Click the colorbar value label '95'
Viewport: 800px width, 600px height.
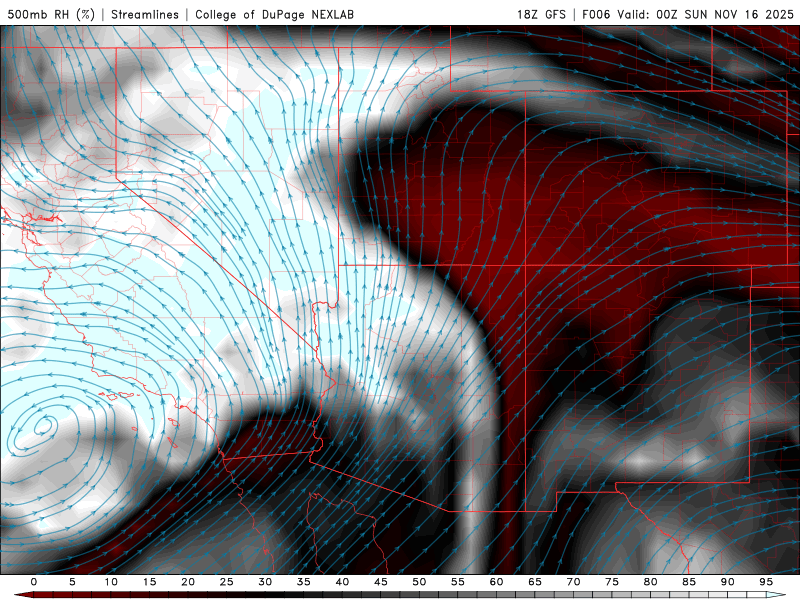coord(766,582)
